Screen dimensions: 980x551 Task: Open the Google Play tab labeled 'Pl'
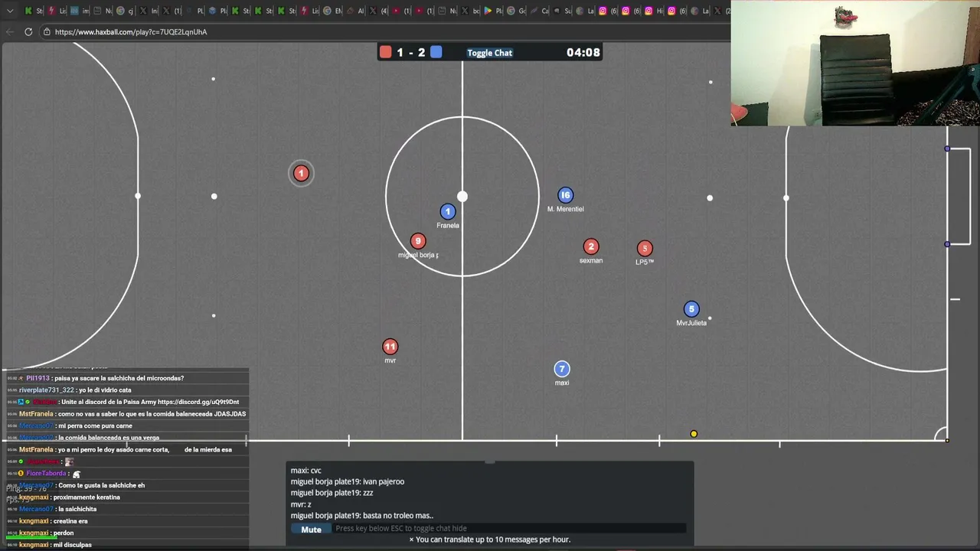point(493,11)
